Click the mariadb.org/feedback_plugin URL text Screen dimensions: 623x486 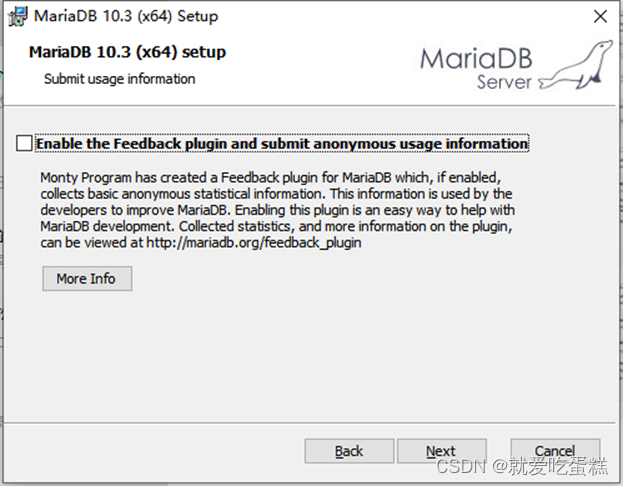click(254, 242)
